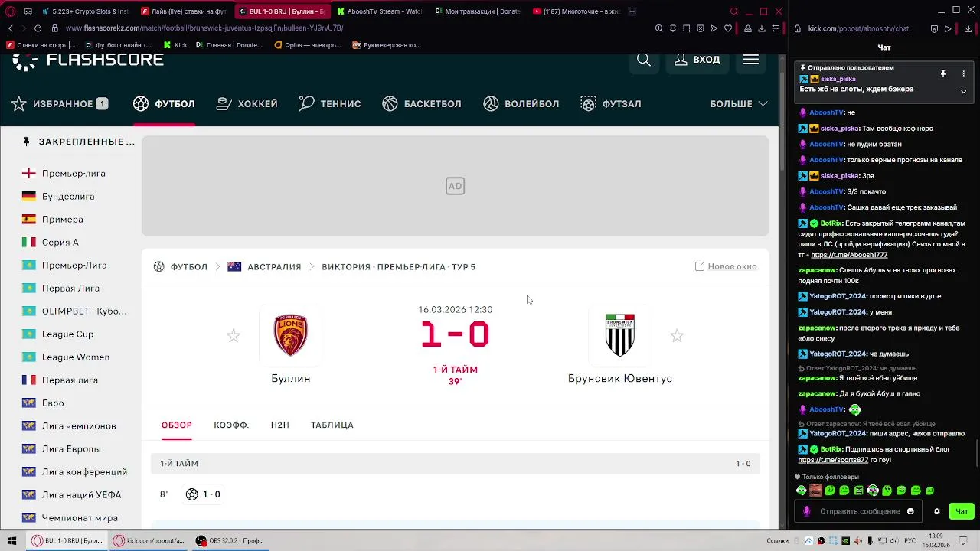Select the ХОККЕЙ sport tab
This screenshot has width=980, height=551.
coord(247,103)
